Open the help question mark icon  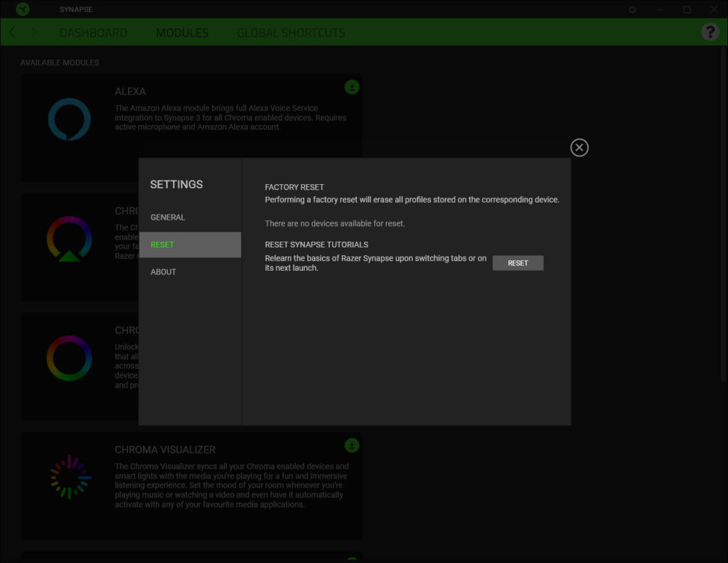coord(710,32)
